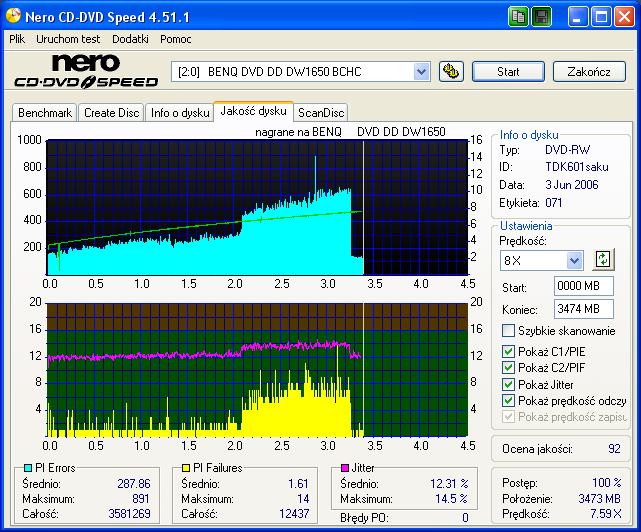Click the cyan PI Errors legend swatch

pyautogui.click(x=28, y=468)
